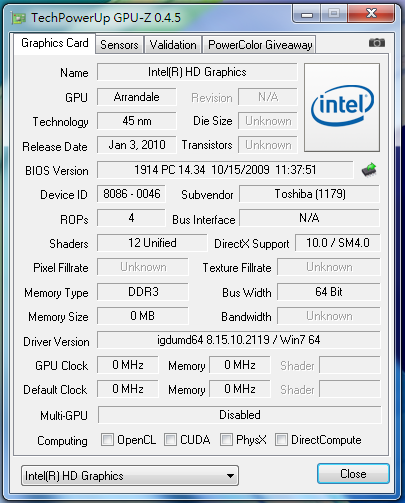Click the Pixel Fillrate Unknown field
The height and width of the screenshot is (503, 405).
(143, 267)
